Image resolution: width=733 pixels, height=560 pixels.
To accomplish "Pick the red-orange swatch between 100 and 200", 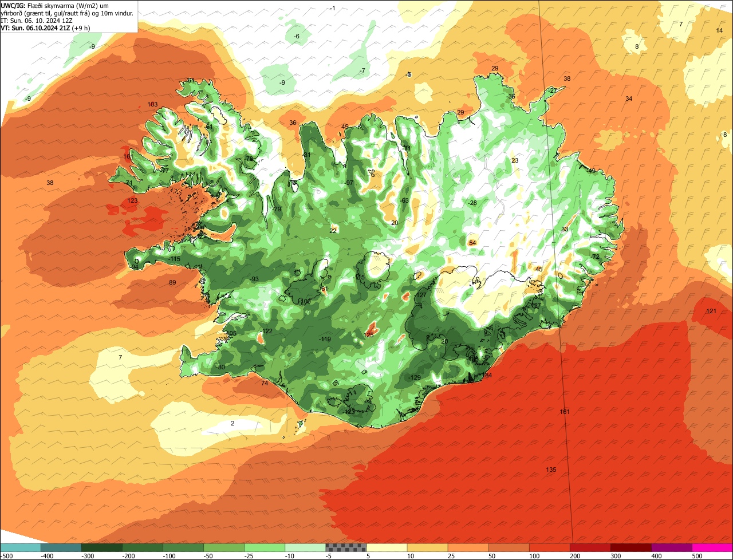I will tap(549, 547).
